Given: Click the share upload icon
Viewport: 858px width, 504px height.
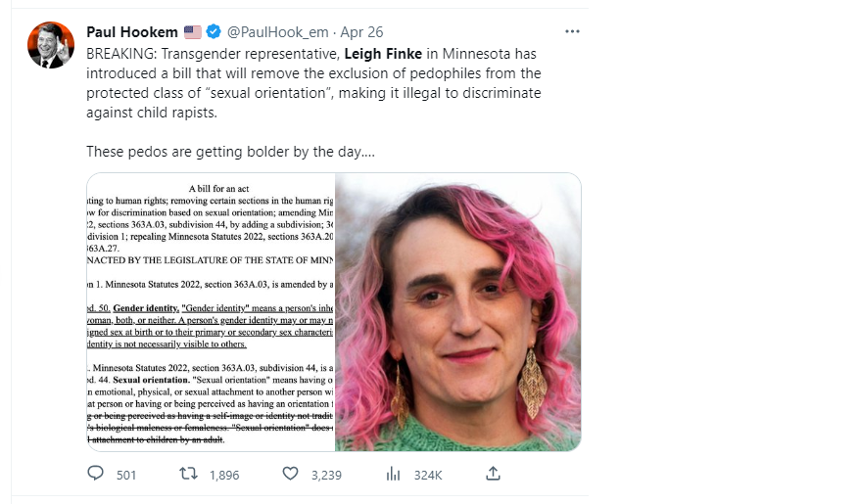Looking at the screenshot, I should [x=493, y=474].
